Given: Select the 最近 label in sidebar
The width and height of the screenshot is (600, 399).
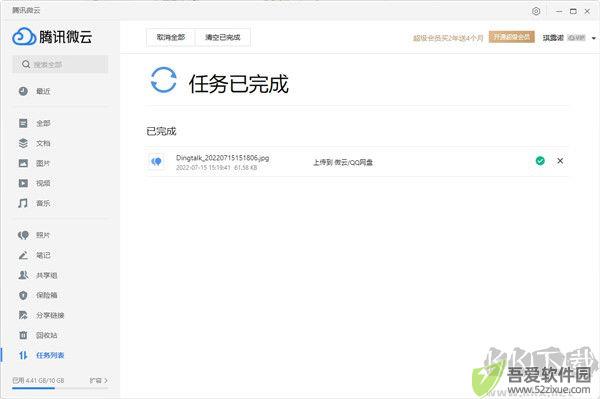Looking at the screenshot, I should (43, 91).
